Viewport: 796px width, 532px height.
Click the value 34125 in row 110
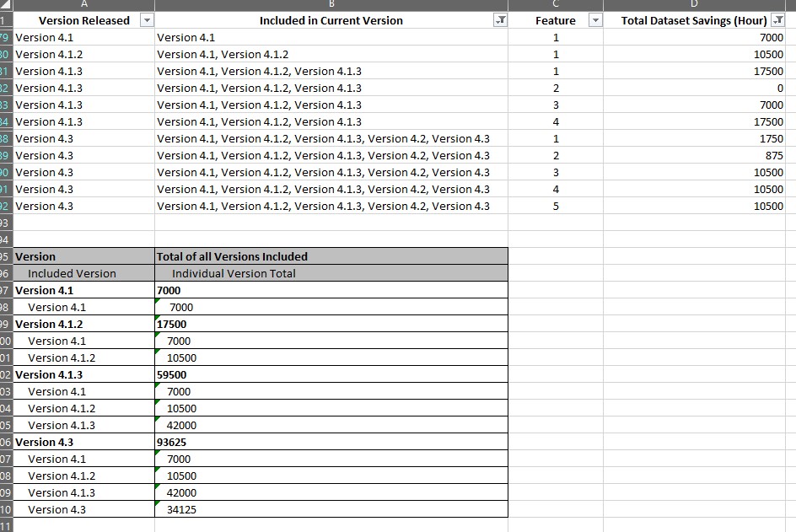tap(331, 510)
